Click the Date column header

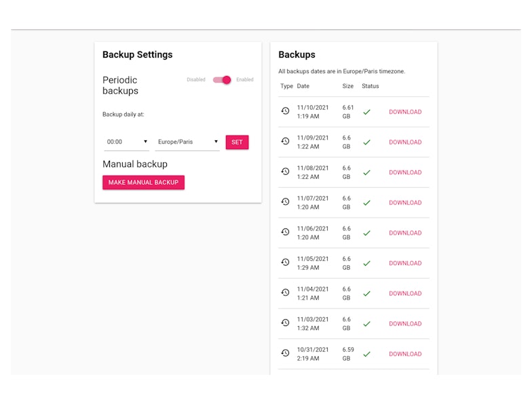(303, 86)
